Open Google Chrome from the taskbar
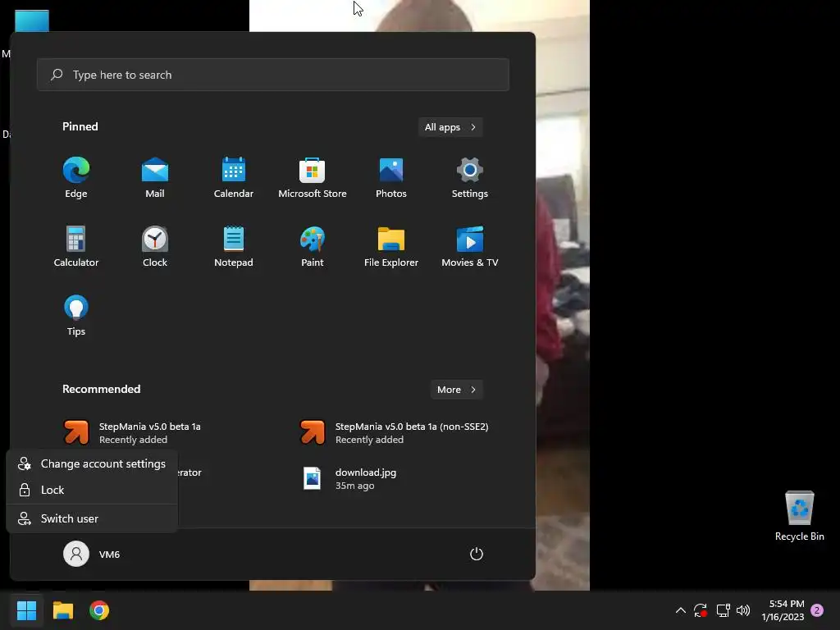 click(x=99, y=610)
